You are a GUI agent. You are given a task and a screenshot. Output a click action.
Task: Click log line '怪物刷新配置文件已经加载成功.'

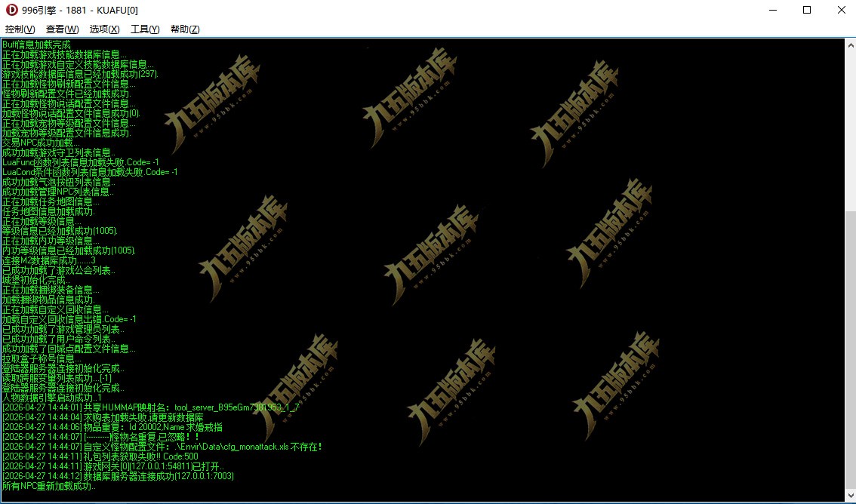(66, 94)
